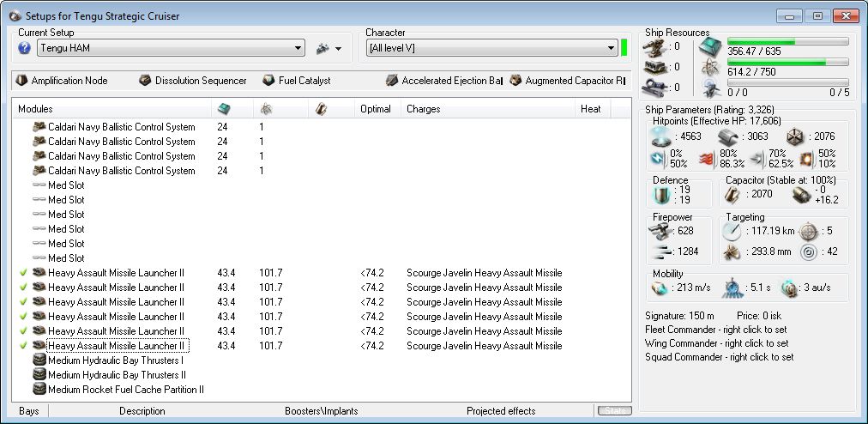
Task: Click the first launcher's Scourge Javelin charge
Action: tap(485, 273)
